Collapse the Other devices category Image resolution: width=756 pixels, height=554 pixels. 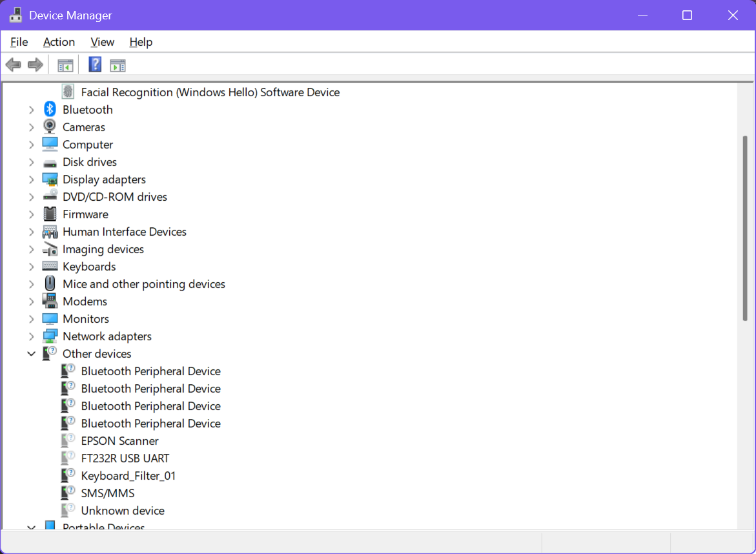coord(32,354)
